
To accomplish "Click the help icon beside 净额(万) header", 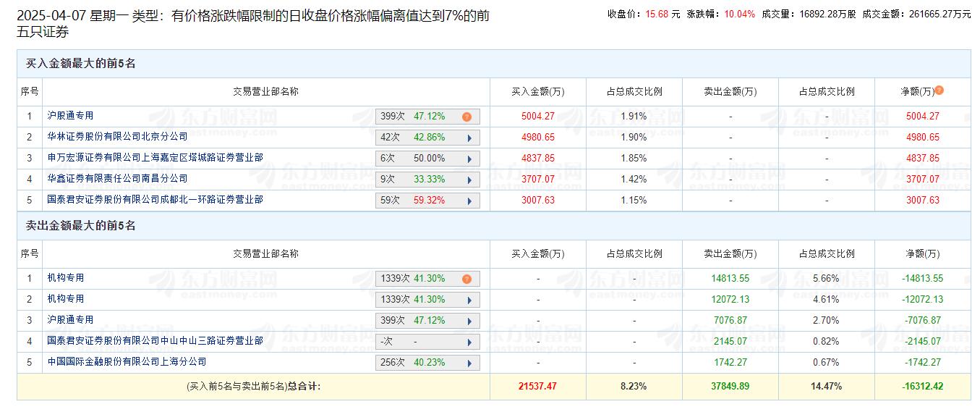I will click(939, 91).
